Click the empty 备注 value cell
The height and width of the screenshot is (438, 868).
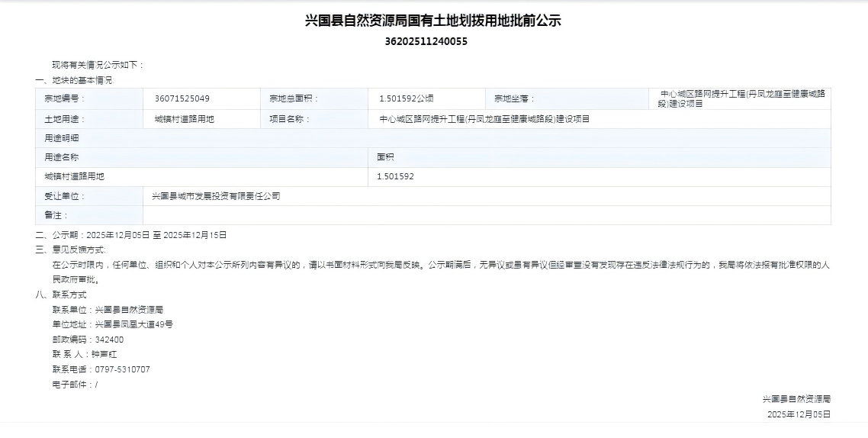tap(487, 215)
